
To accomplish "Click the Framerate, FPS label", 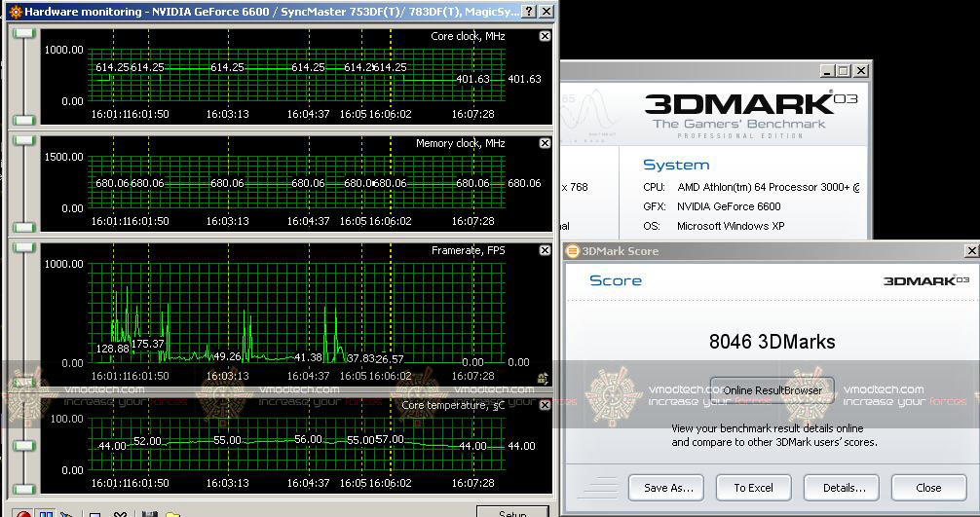I will pyautogui.click(x=469, y=250).
